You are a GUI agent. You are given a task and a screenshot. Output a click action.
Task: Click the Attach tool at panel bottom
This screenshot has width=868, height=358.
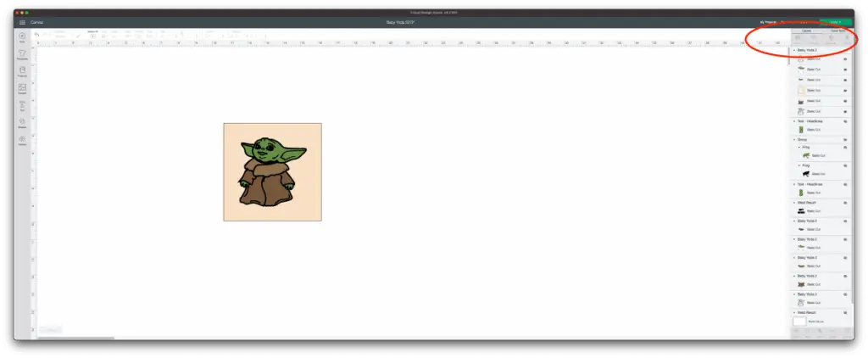821,333
